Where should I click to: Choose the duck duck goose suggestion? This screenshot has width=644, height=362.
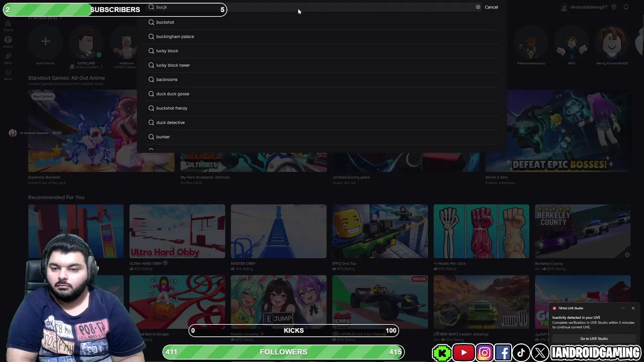point(322,94)
